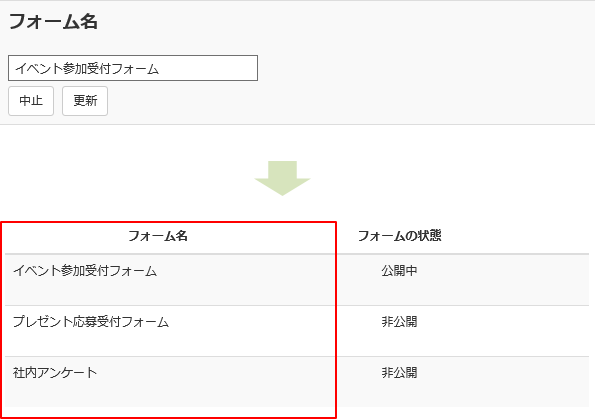Select the フォーム名 column header
Screen dimensions: 595x419
[x=158, y=236]
